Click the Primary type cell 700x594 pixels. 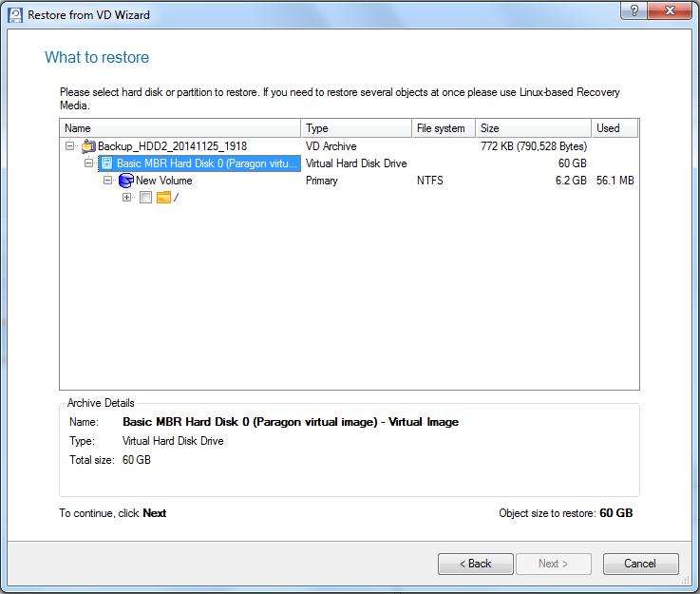321,181
